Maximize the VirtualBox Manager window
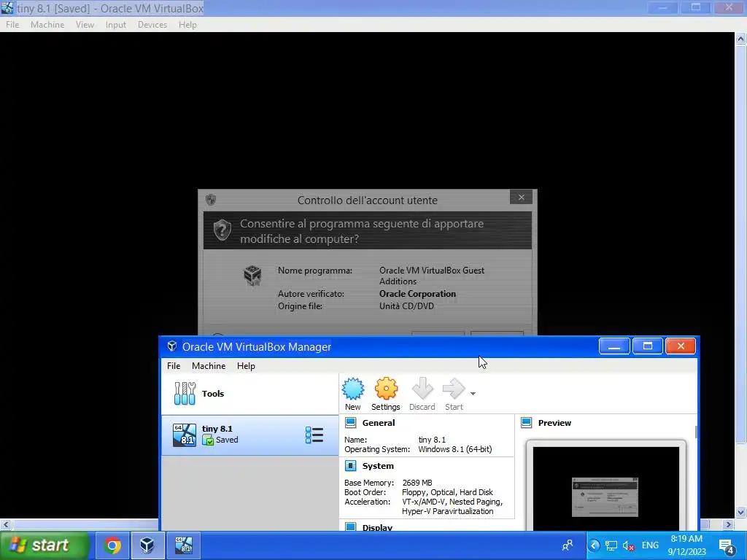 [x=648, y=346]
